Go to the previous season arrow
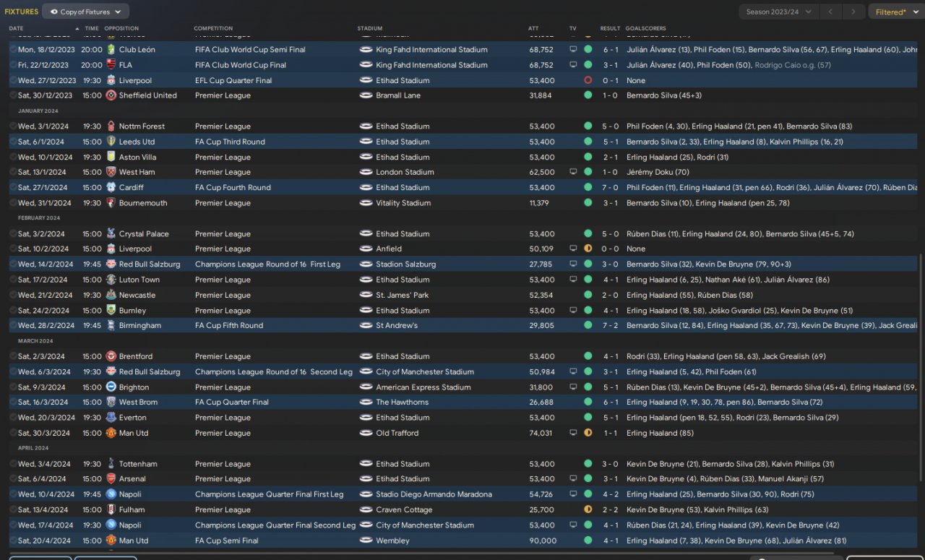 click(832, 12)
